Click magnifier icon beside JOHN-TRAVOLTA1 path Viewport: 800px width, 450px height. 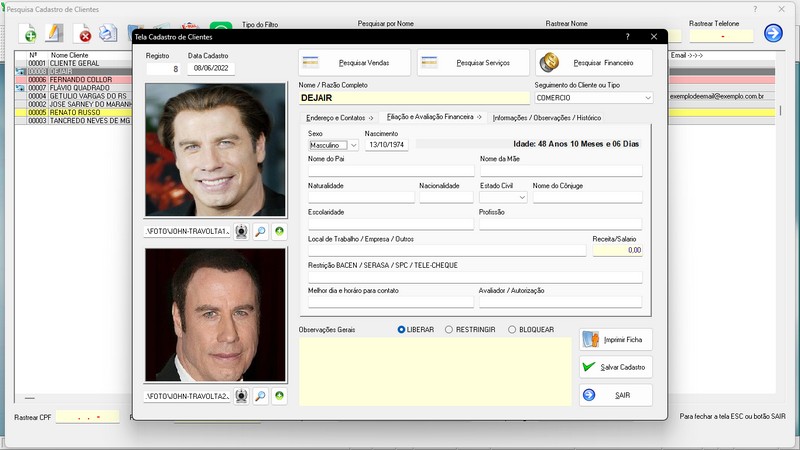[260, 232]
